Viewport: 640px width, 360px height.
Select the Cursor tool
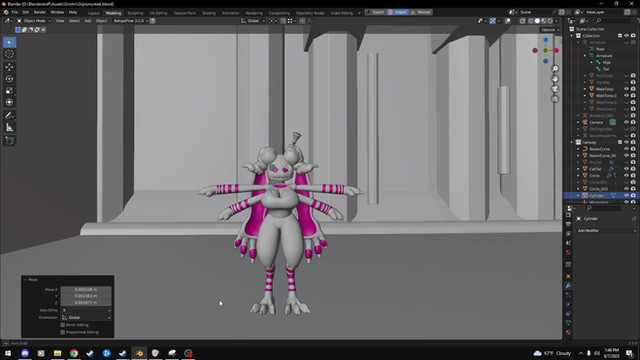pyautogui.click(x=9, y=54)
